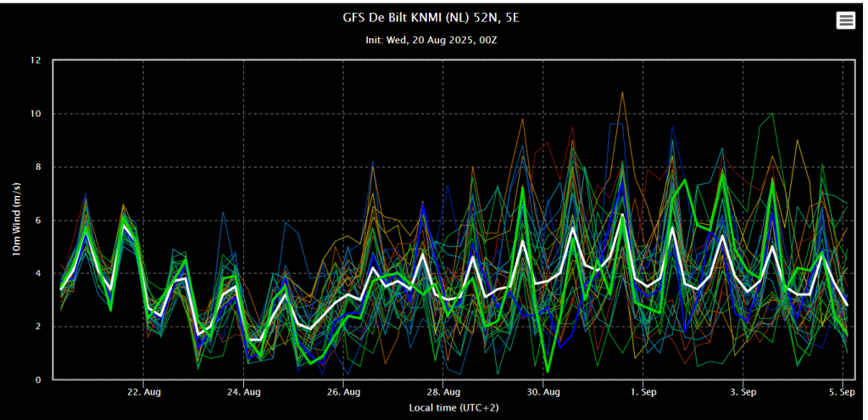Click the bright green line's lowest dip near 30 Aug
This screenshot has height=420, width=868.
548,372
